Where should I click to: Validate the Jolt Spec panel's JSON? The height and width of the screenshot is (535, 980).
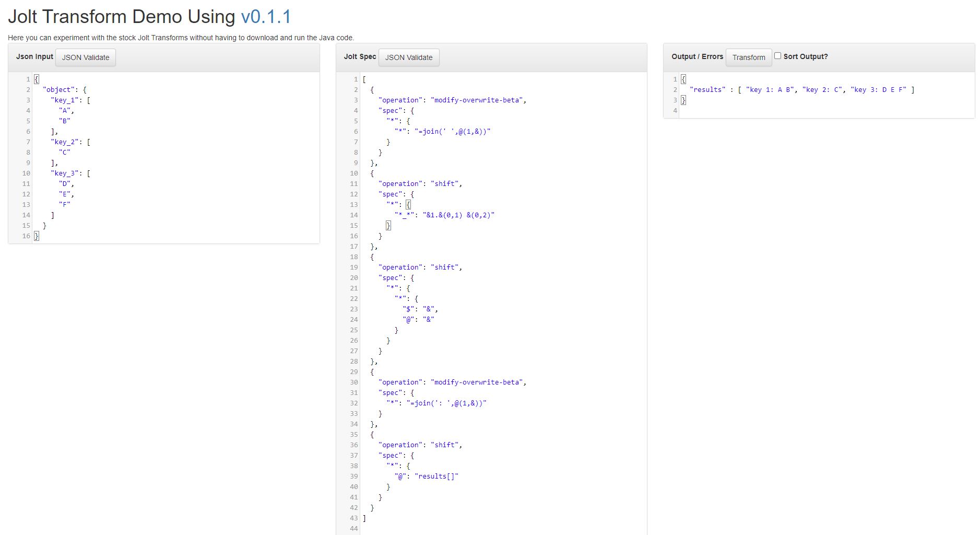pos(409,57)
